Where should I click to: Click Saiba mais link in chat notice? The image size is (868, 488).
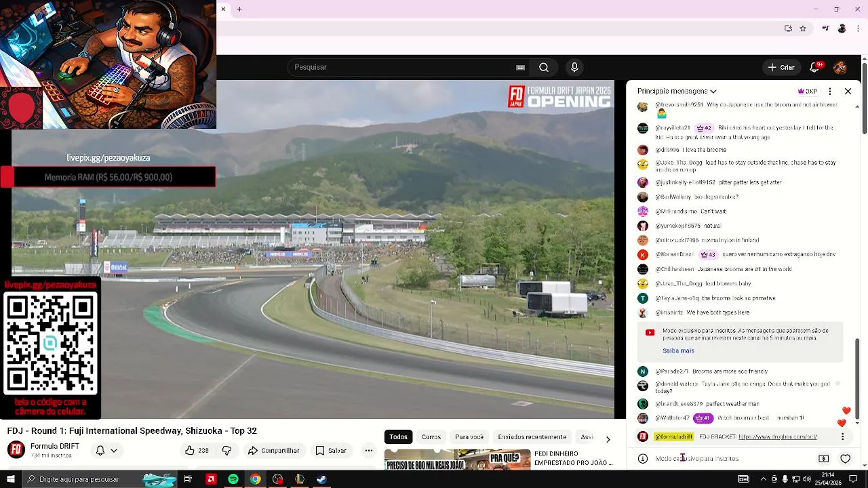click(678, 351)
